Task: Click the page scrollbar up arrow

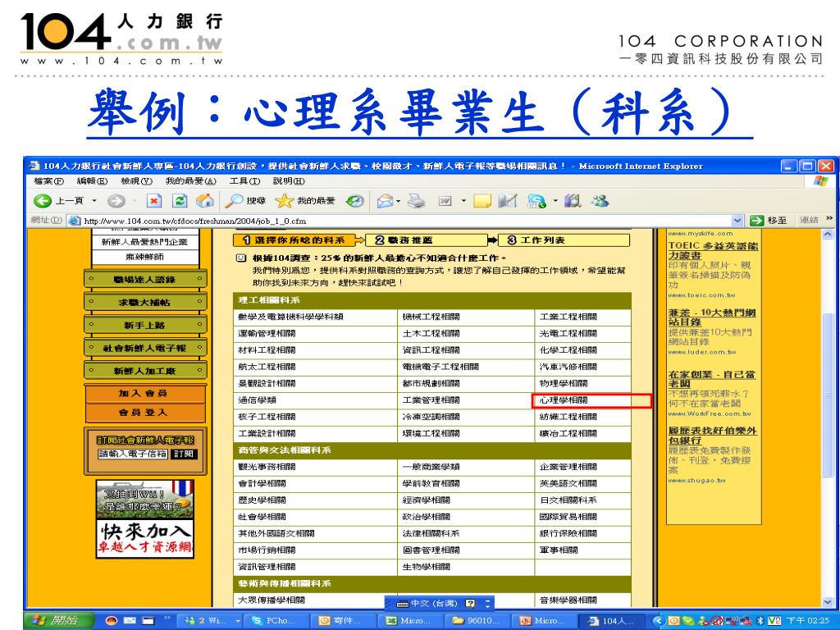Action: [828, 234]
